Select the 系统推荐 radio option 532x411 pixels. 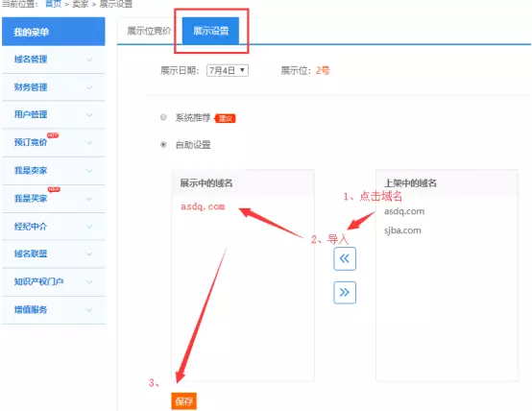[163, 117]
